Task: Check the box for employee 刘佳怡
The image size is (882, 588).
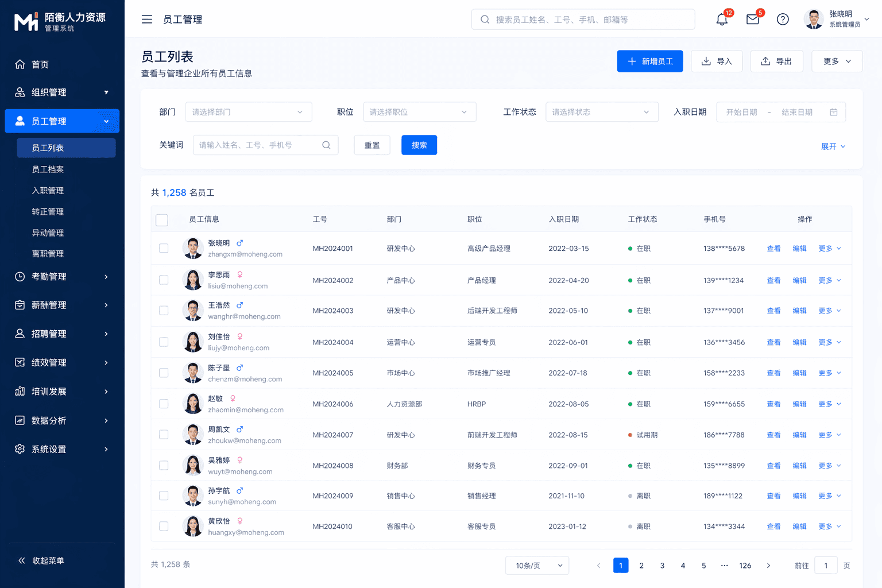Action: coord(164,342)
